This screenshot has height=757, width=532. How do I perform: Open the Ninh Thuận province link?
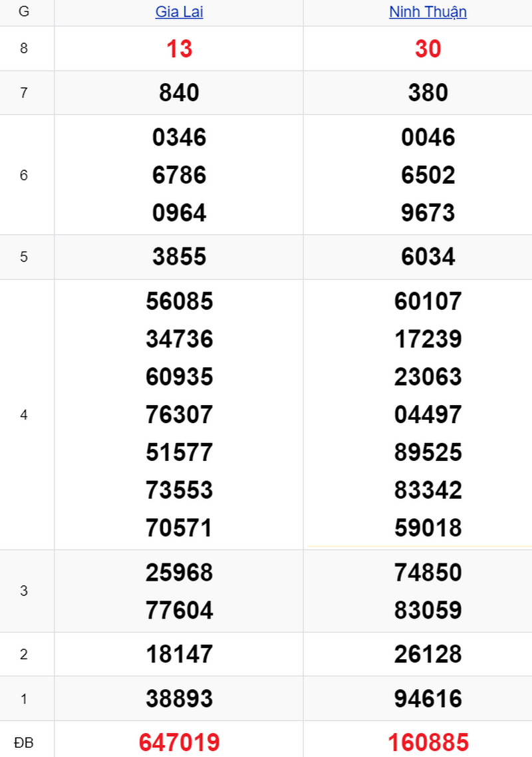point(428,11)
